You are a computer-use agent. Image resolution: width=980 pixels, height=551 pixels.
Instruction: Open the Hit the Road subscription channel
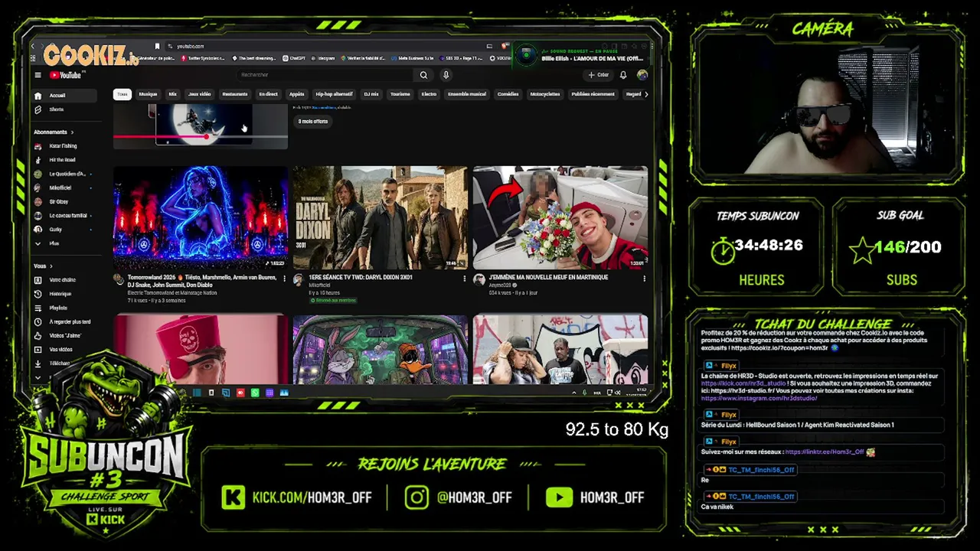point(66,160)
